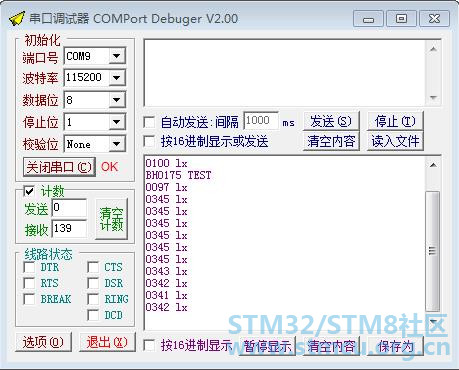Click the '0100 lx' log line
Viewport: 459px width, 370px height.
pyautogui.click(x=166, y=163)
